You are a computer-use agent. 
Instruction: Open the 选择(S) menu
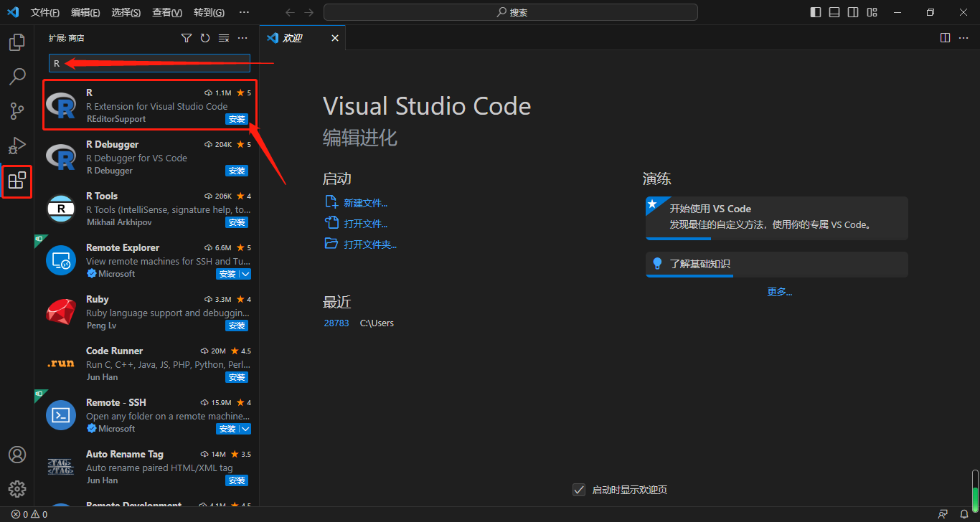(126, 12)
